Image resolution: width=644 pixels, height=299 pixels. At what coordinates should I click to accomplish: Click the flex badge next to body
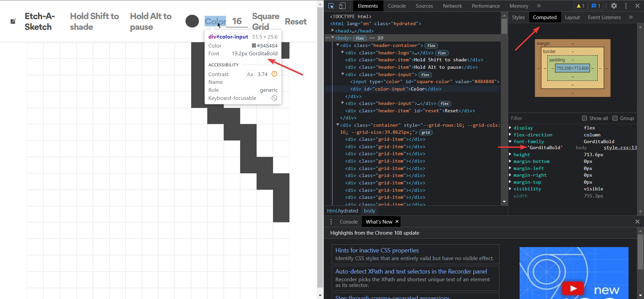pos(360,38)
